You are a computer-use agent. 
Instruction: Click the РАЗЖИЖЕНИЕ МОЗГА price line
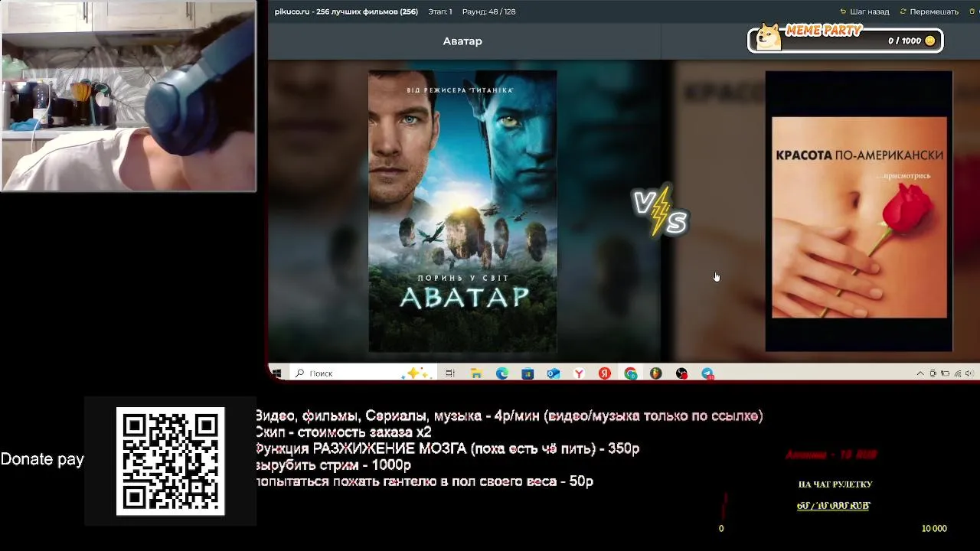(447, 449)
